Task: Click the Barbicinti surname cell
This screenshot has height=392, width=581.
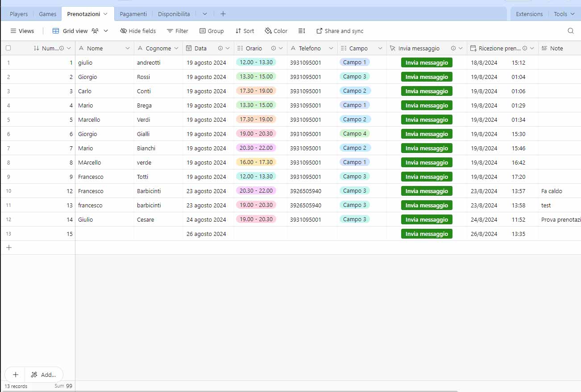Action: pos(158,191)
